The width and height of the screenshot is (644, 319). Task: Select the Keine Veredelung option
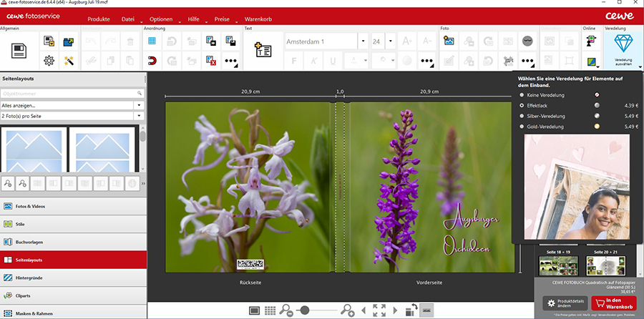[522, 94]
